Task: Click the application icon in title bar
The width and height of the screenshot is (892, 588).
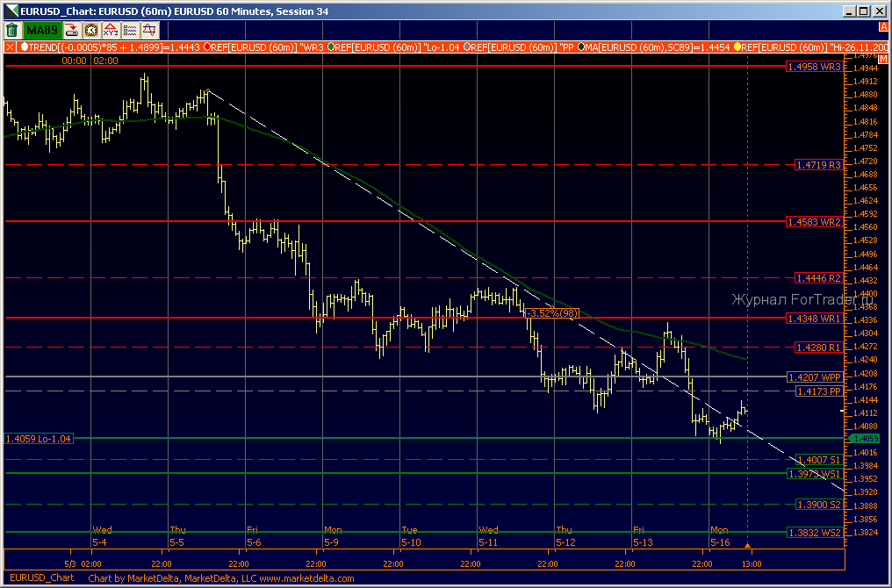Action: point(11,11)
